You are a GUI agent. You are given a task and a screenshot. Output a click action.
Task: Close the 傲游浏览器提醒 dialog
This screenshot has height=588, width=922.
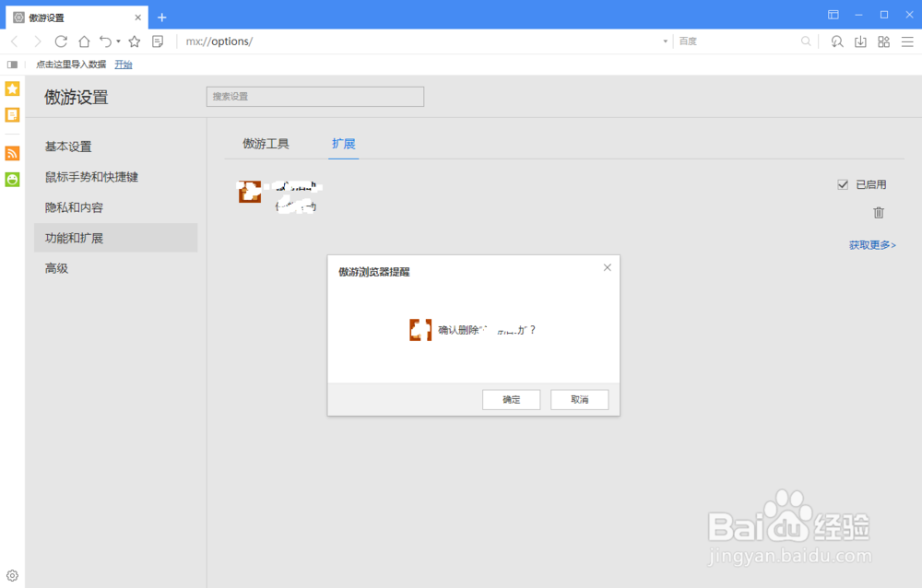click(608, 267)
